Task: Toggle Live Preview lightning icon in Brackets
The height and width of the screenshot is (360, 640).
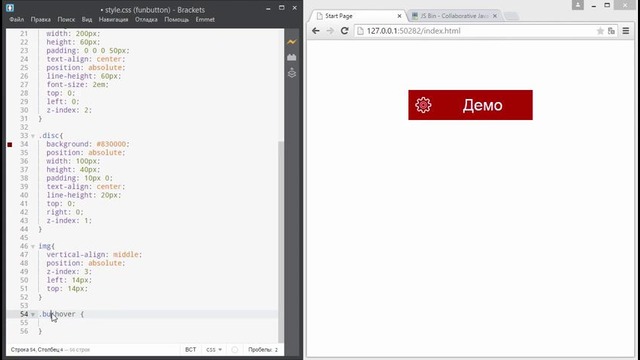Action: click(x=291, y=42)
